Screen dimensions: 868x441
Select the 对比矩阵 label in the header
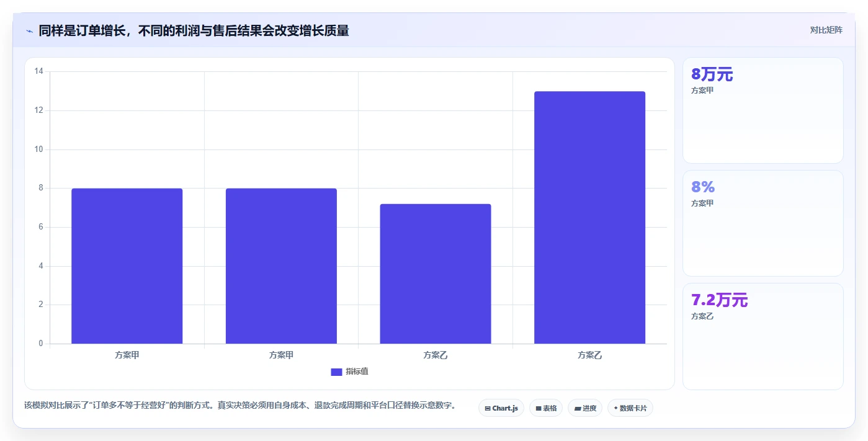[826, 30]
